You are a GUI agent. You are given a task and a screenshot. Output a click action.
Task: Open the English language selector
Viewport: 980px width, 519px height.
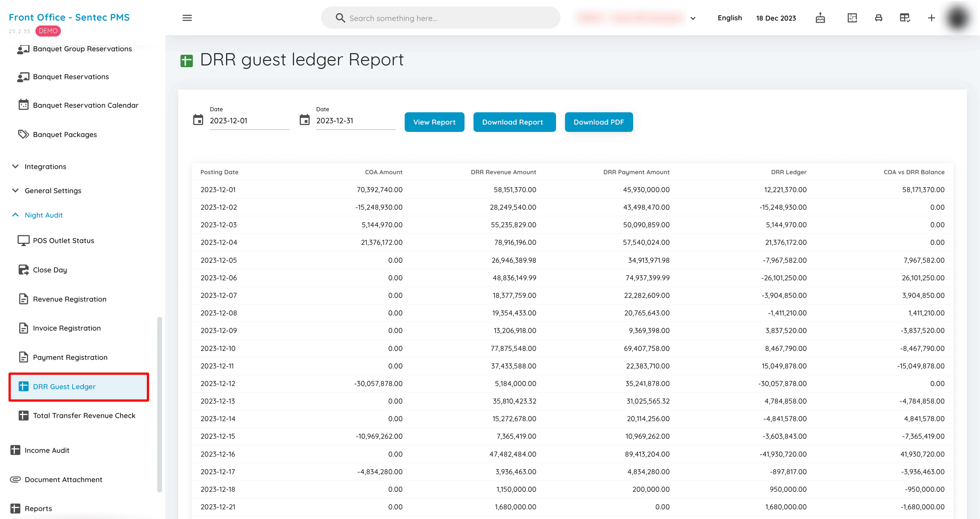pyautogui.click(x=729, y=18)
